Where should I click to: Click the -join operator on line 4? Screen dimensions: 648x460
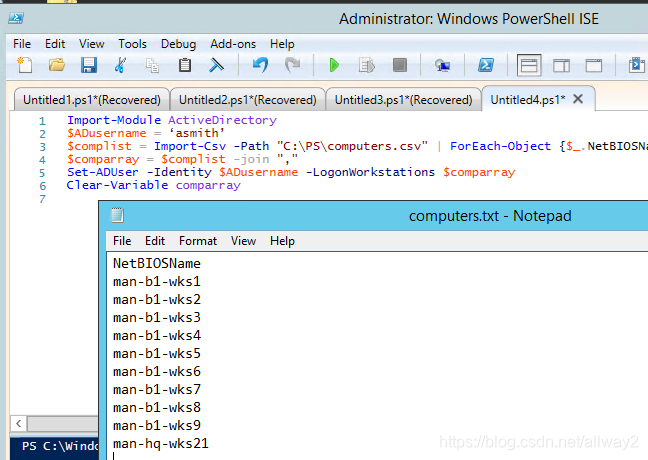[251, 159]
